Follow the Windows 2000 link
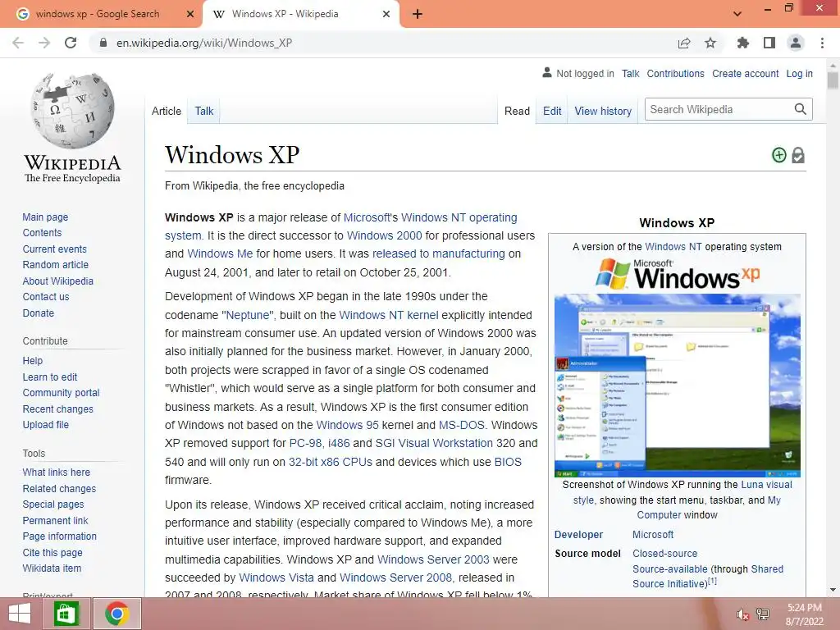The width and height of the screenshot is (840, 630). [384, 235]
